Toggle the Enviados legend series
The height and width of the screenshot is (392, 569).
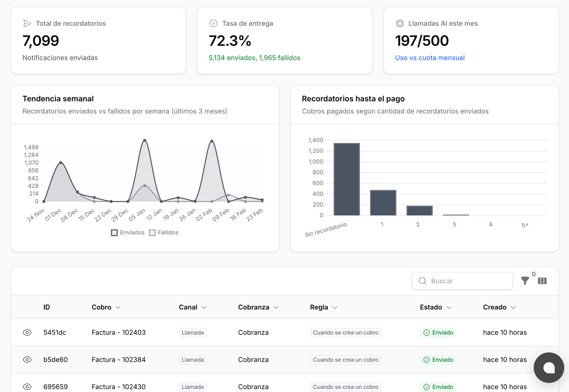pyautogui.click(x=128, y=233)
